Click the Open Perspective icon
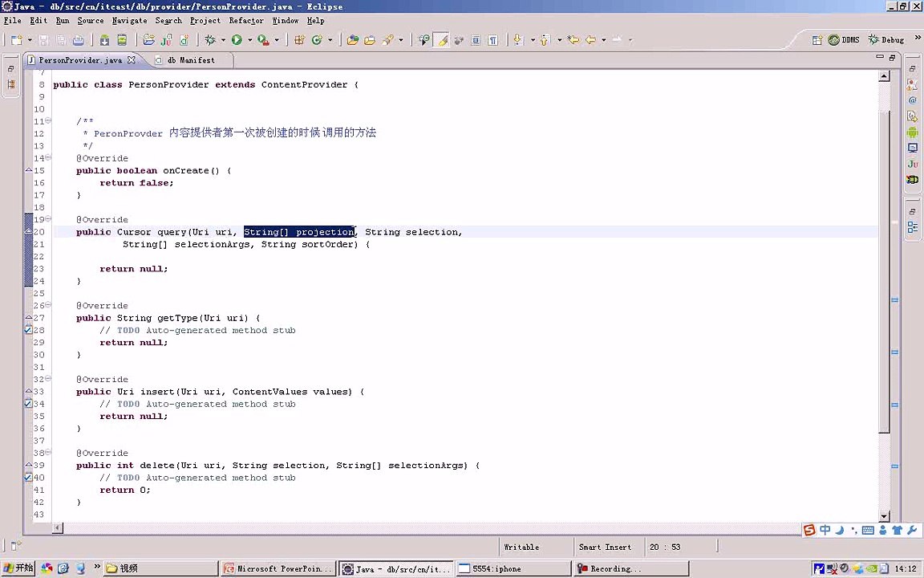The image size is (924, 578). [817, 40]
